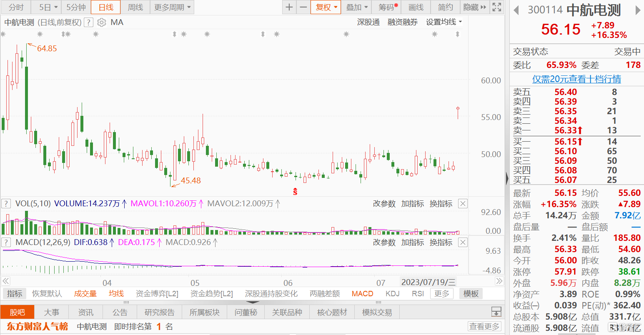Toggle MACD indicator in bottom bar
The height and width of the screenshot is (335, 644).
pyautogui.click(x=363, y=294)
